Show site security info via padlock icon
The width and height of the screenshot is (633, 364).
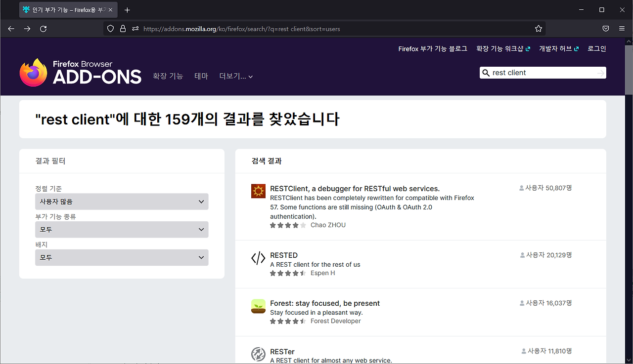[x=123, y=29]
